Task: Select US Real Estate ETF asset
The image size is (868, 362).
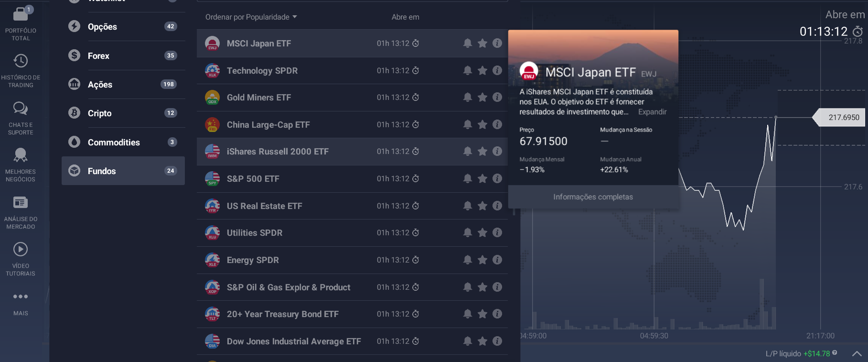Action: click(x=352, y=206)
